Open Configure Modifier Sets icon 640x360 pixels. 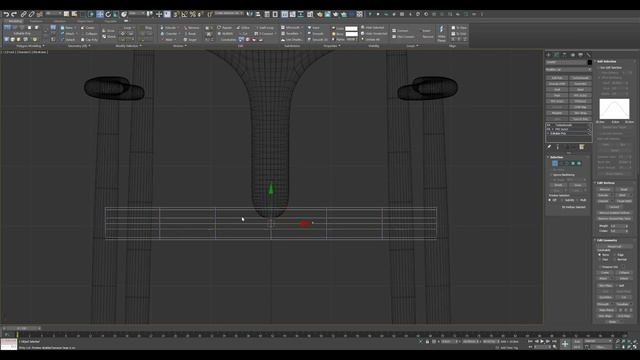point(582,147)
